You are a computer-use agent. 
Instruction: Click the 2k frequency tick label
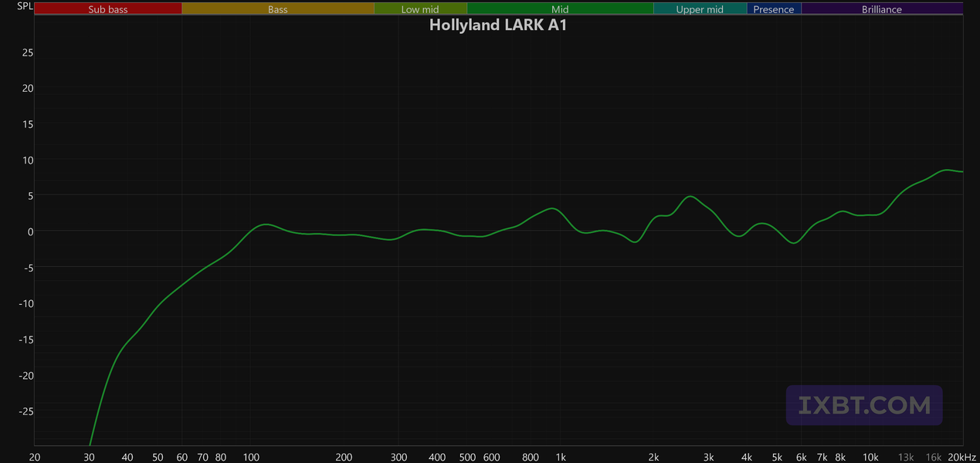[x=654, y=457]
